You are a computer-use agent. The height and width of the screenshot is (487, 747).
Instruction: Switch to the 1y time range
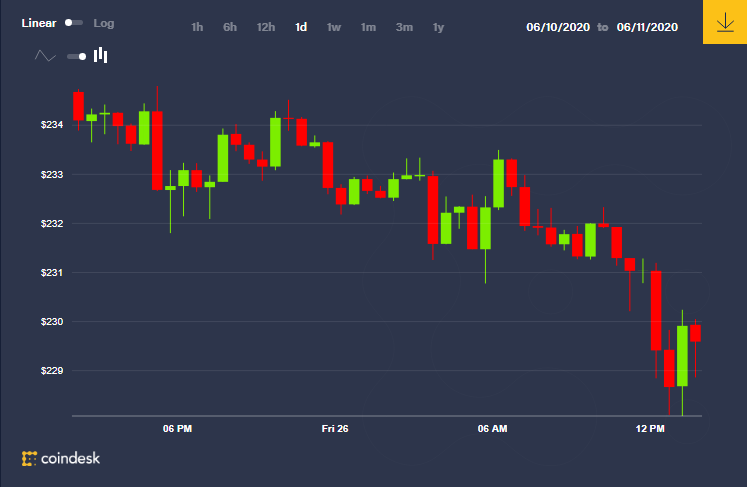(438, 27)
